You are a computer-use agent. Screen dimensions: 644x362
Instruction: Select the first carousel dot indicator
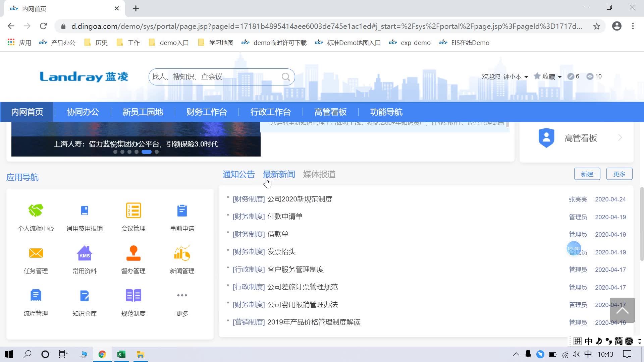pos(115,152)
